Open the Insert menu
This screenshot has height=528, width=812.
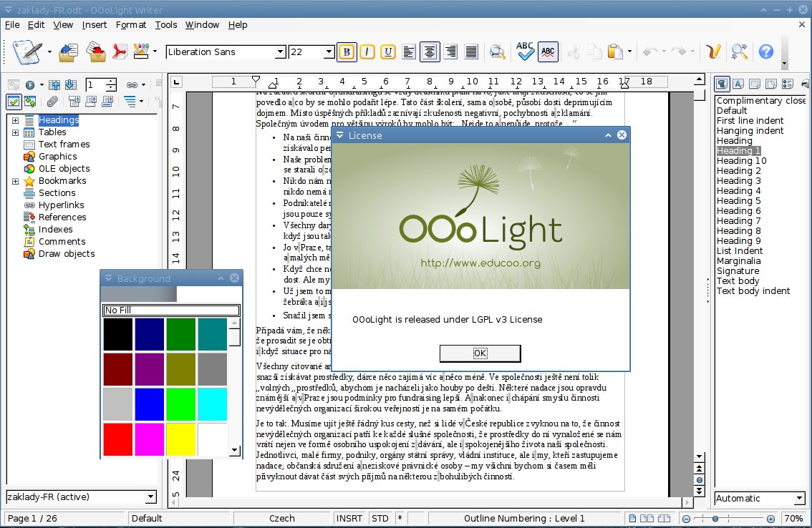(95, 25)
